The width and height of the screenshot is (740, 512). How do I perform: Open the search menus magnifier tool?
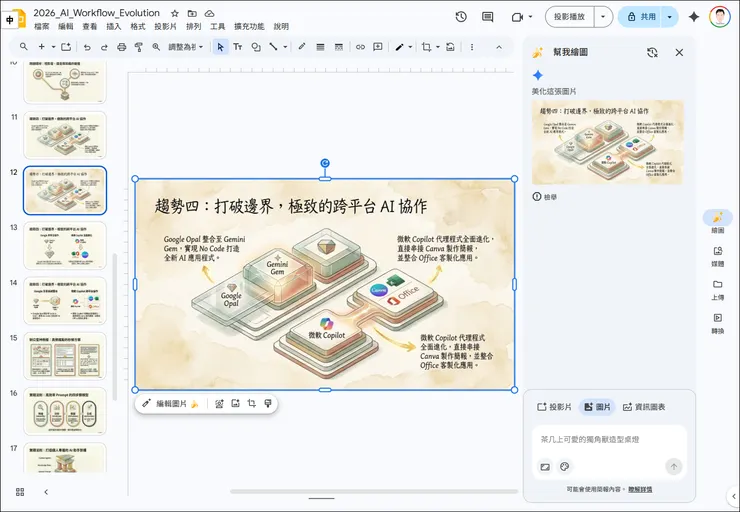pyautogui.click(x=24, y=47)
